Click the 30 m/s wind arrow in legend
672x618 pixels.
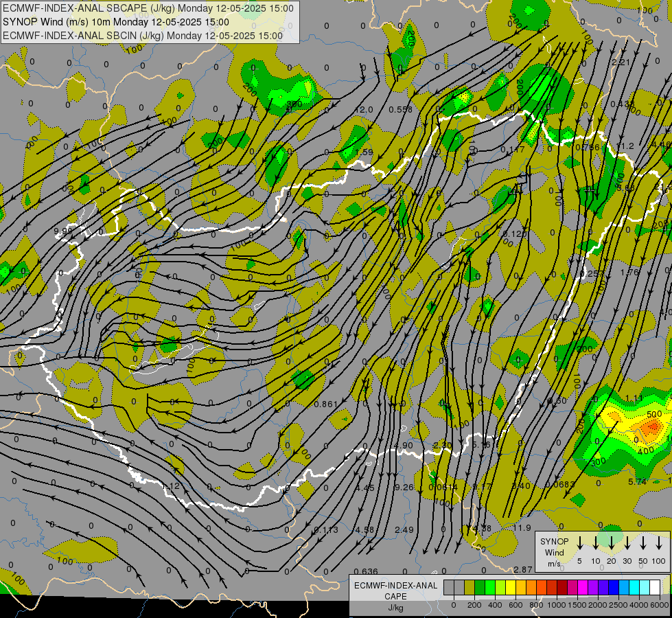pyautogui.click(x=627, y=543)
